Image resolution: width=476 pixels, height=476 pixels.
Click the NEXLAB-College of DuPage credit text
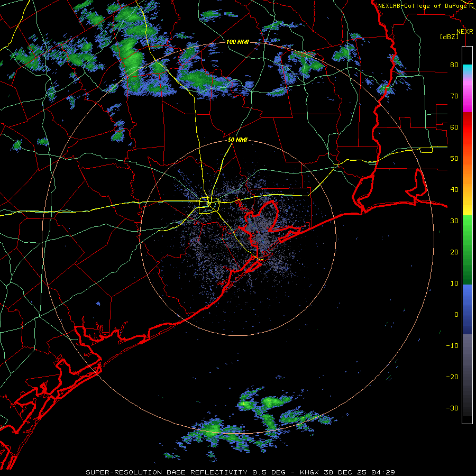(423, 6)
